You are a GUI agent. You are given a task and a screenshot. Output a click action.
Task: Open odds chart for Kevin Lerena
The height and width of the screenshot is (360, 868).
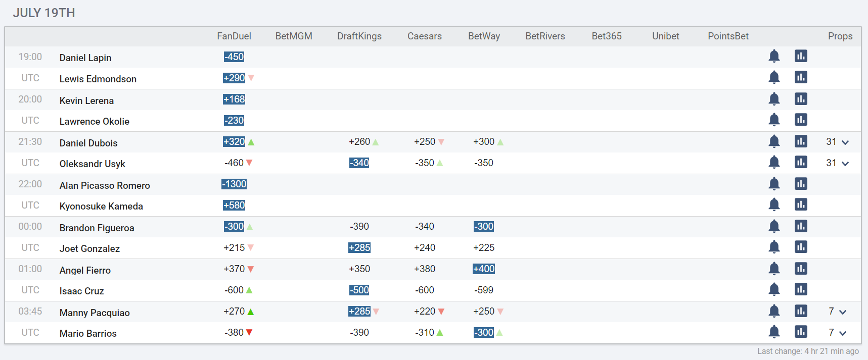point(801,99)
